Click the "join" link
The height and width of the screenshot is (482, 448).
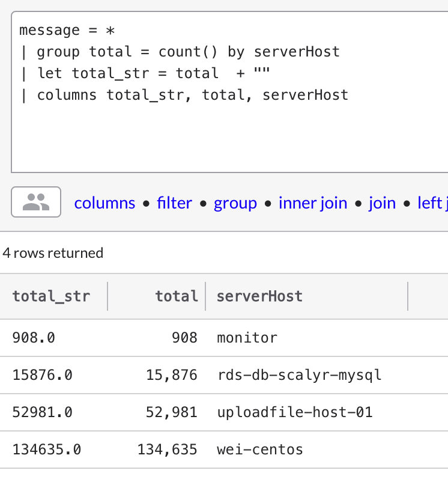[x=383, y=203]
